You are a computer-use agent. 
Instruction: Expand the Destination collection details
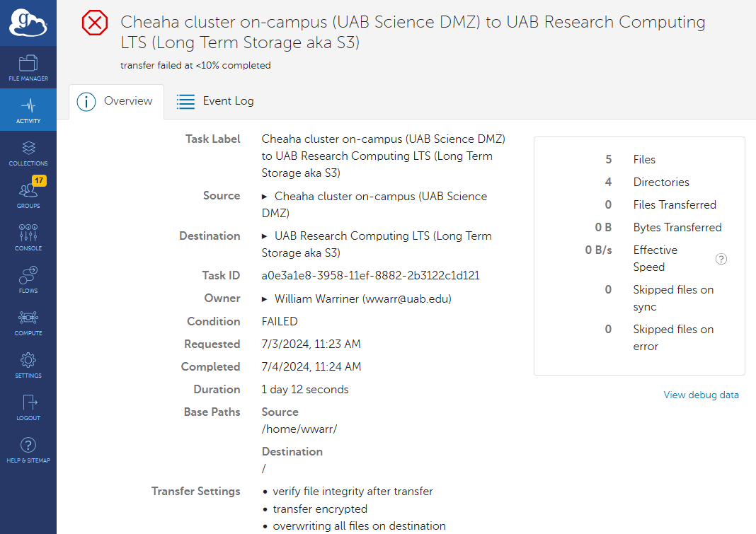tap(265, 236)
